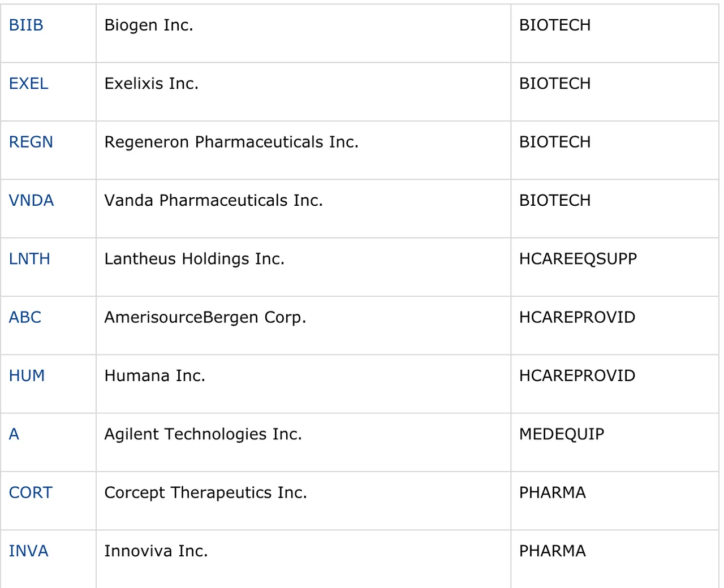
Task: Open the CORT ticker link
Action: coord(31,492)
